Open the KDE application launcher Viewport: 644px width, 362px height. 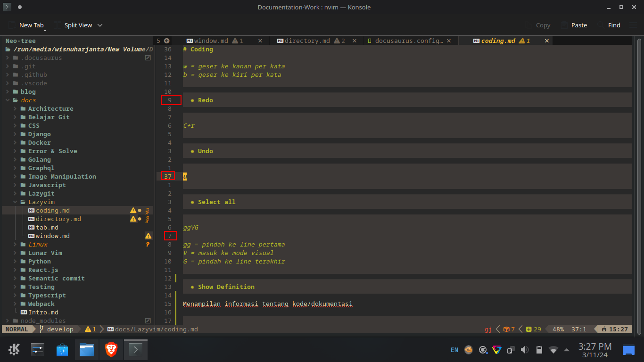14,349
